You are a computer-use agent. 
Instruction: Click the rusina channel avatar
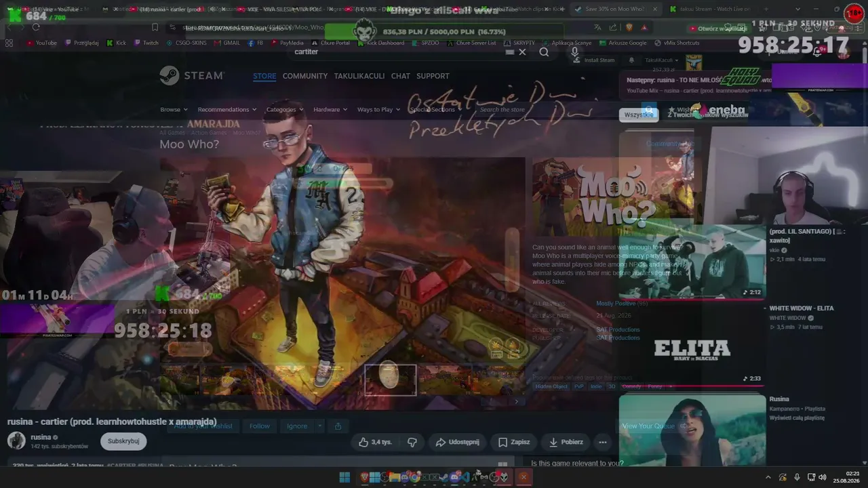[16, 441]
